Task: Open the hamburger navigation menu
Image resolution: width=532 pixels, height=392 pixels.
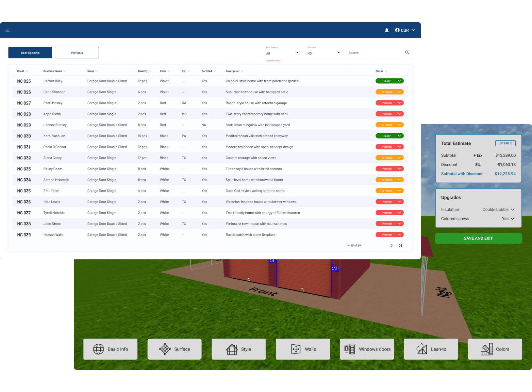Action: [8, 30]
